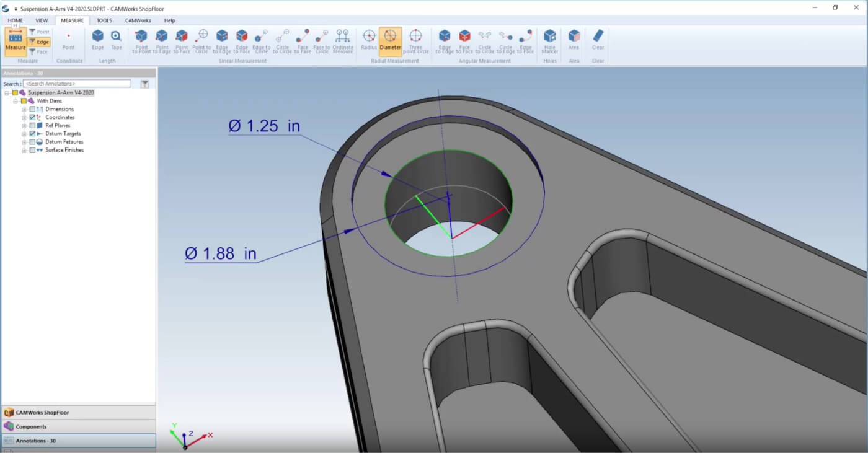This screenshot has width=868, height=453.
Task: Uncheck the Coordinates checkbox
Action: (32, 117)
